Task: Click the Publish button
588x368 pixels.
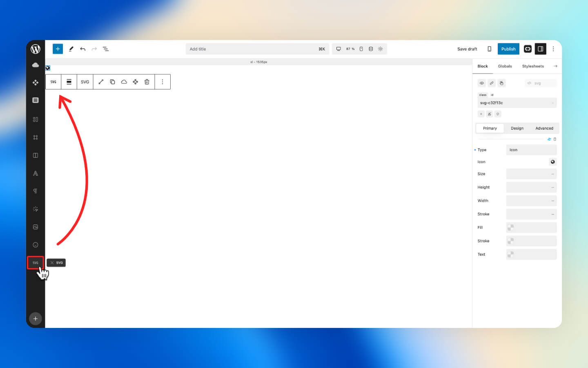Action: [508, 49]
